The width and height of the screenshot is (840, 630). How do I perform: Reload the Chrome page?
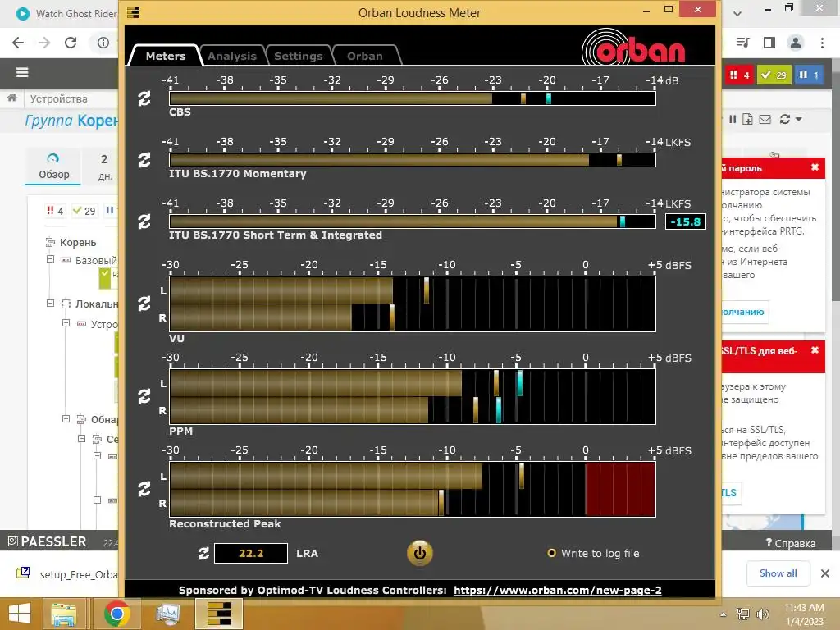[71, 43]
